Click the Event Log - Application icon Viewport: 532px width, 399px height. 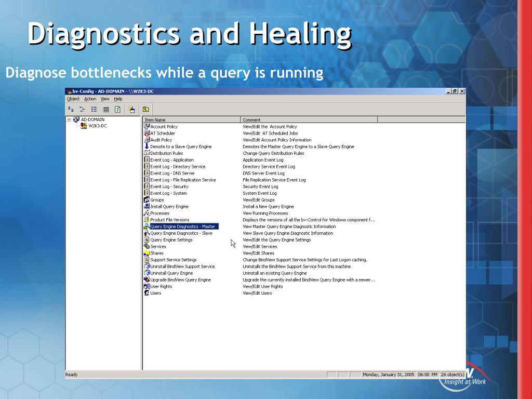pos(147,160)
